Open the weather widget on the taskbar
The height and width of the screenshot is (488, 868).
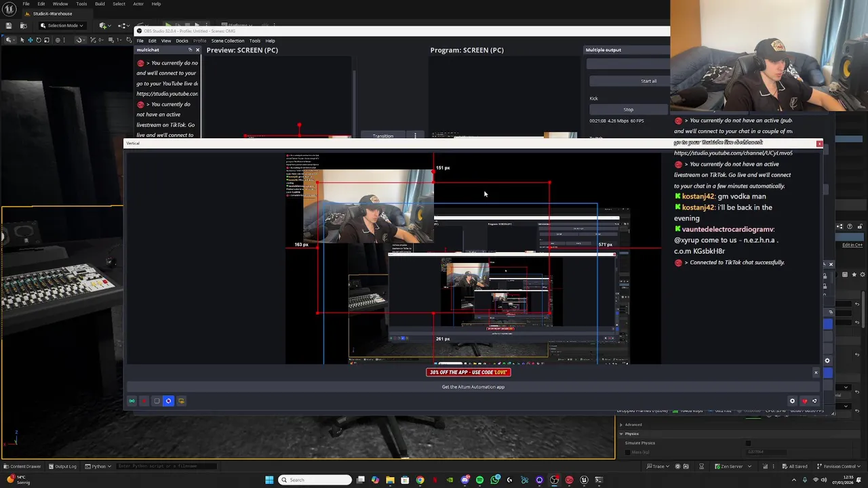pos(19,480)
